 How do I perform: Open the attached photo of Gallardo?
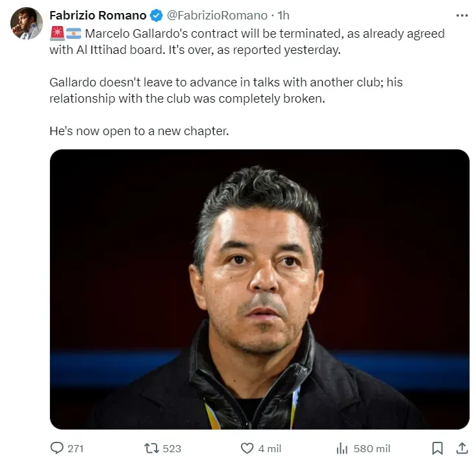point(260,289)
